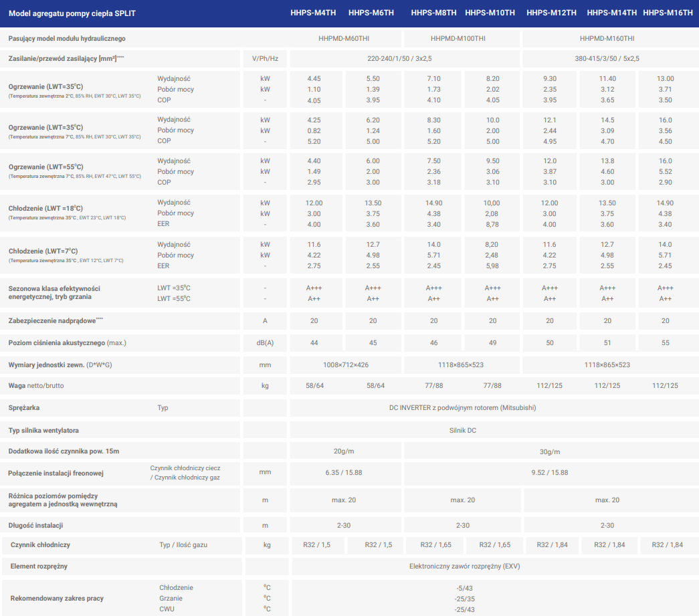Select the '6.35 / 15.88' pipe connection value

[x=344, y=472]
